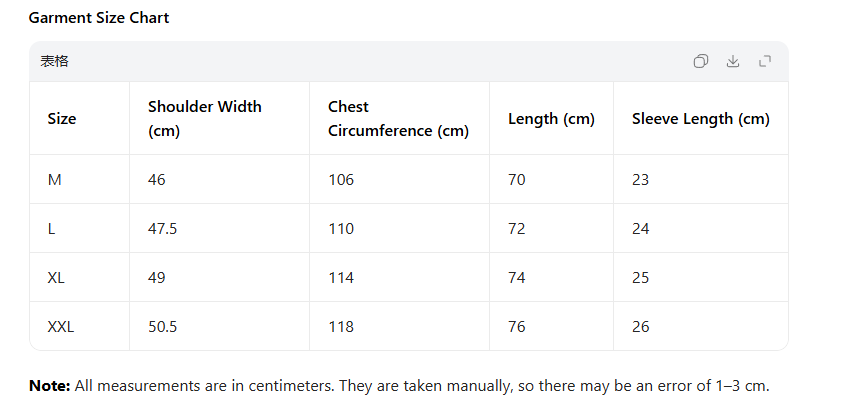Click the Shoulder Width (cm) header
Viewport: 847px width, 403px height.
[205, 119]
